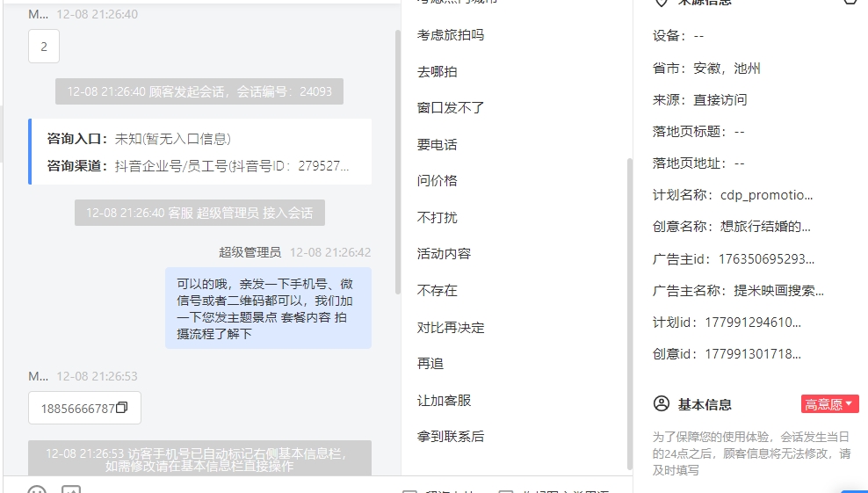
Task: Select quick reply 拿到联系后
Action: pyautogui.click(x=450, y=437)
